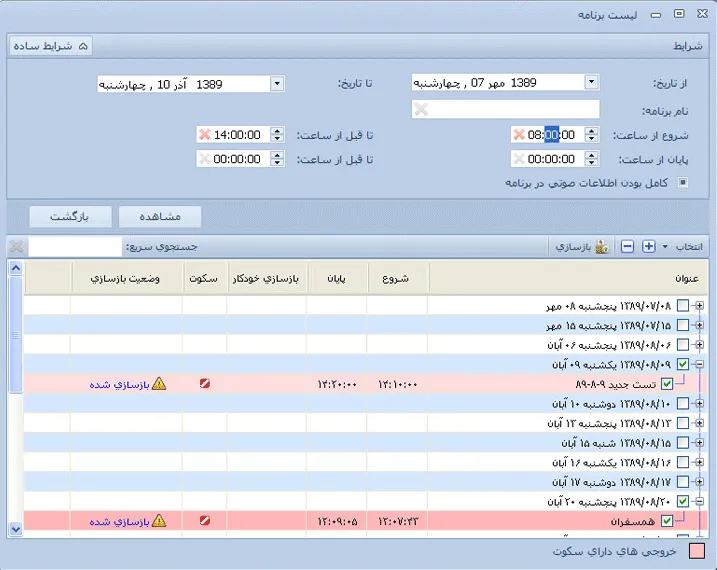Uncheck the همسفران row checkbox
This screenshot has width=717, height=570.
click(667, 521)
